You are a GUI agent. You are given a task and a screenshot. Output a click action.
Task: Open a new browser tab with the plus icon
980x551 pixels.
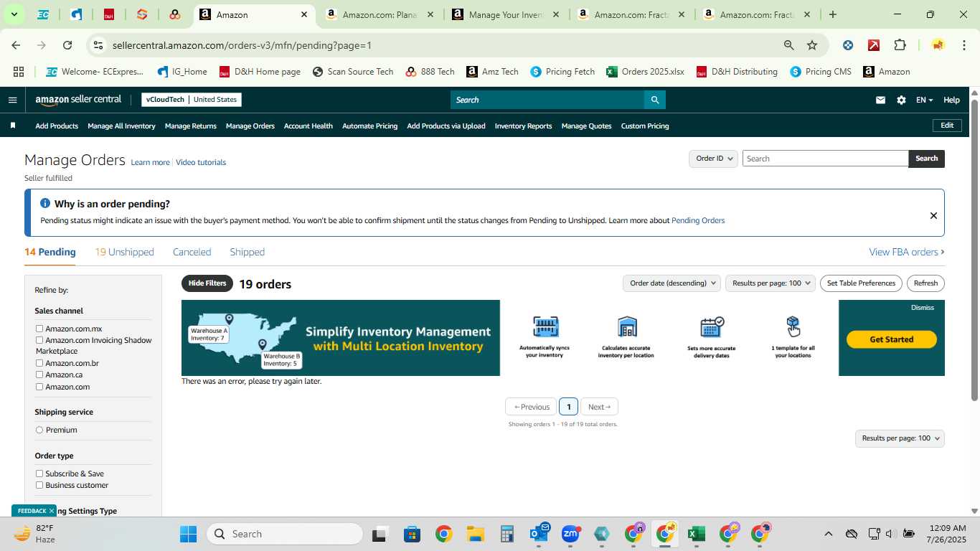(832, 14)
